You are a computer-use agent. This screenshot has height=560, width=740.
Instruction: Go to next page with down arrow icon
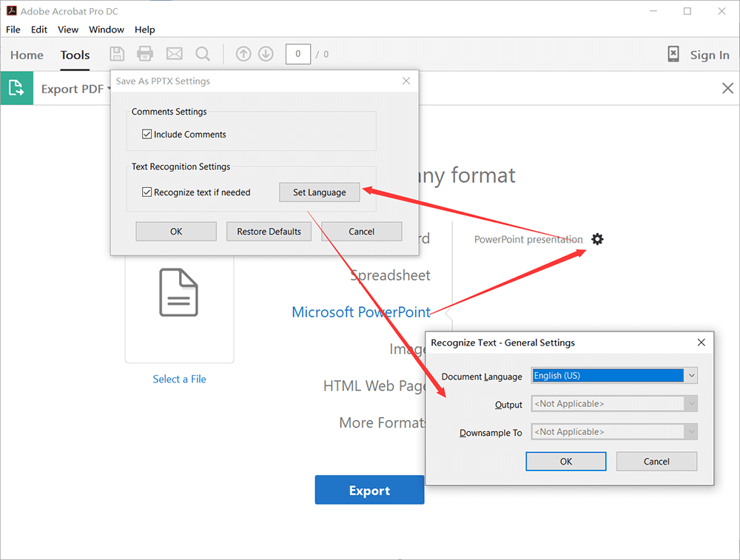266,54
